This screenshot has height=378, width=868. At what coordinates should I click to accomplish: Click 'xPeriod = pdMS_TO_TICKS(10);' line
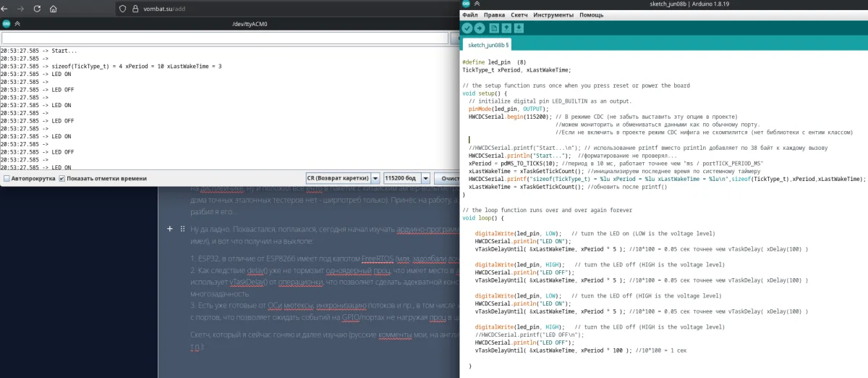(512, 164)
